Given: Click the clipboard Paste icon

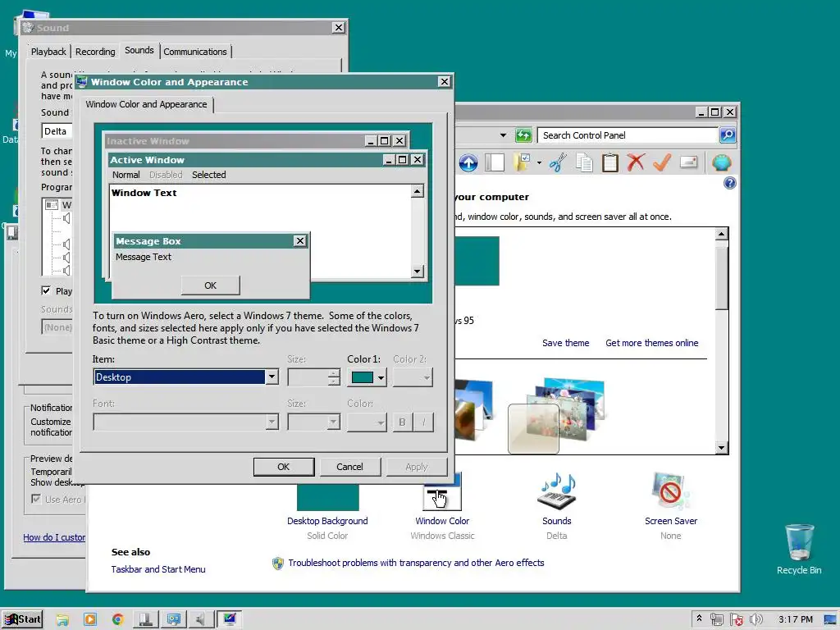Looking at the screenshot, I should click(x=609, y=163).
